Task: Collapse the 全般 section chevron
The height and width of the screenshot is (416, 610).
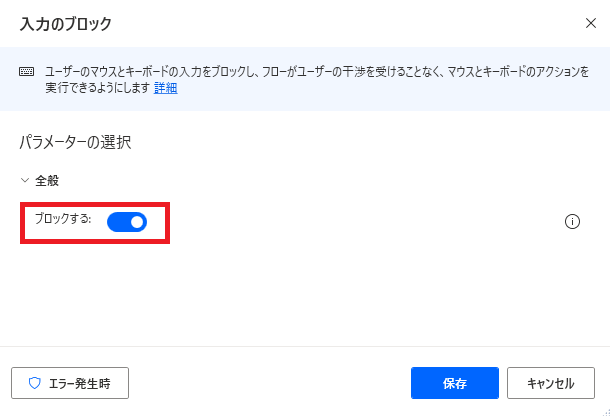Action: pyautogui.click(x=25, y=181)
